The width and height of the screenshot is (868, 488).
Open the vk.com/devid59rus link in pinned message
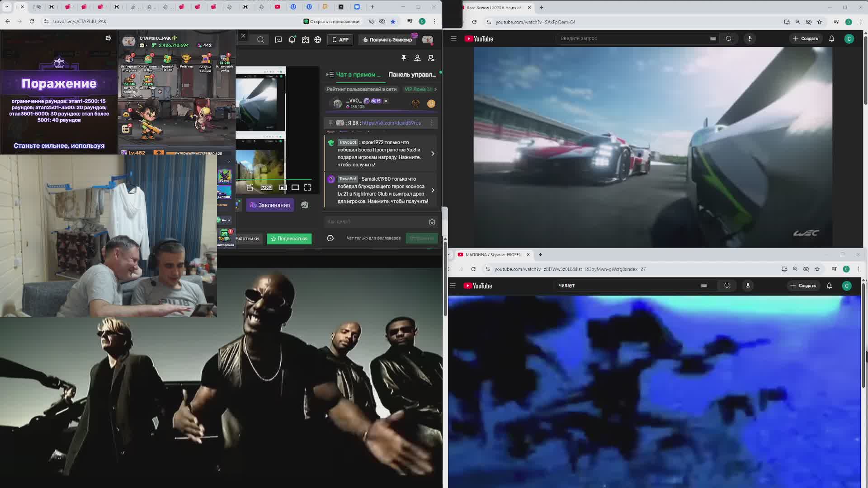point(391,123)
